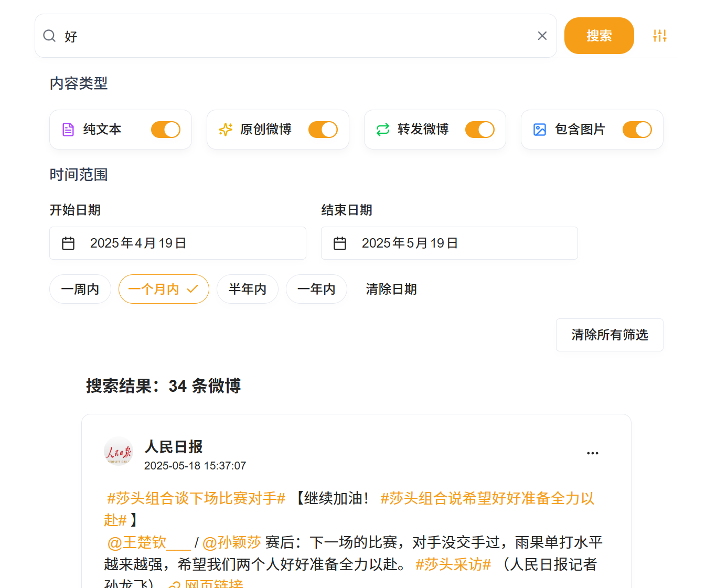Click the 开始日期 label
The width and height of the screenshot is (706, 588).
click(x=75, y=210)
